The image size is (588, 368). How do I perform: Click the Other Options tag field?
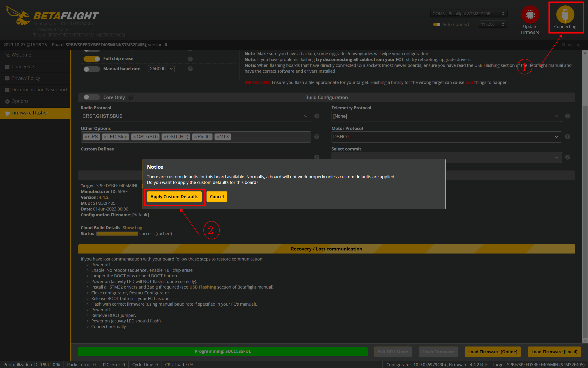(x=196, y=137)
